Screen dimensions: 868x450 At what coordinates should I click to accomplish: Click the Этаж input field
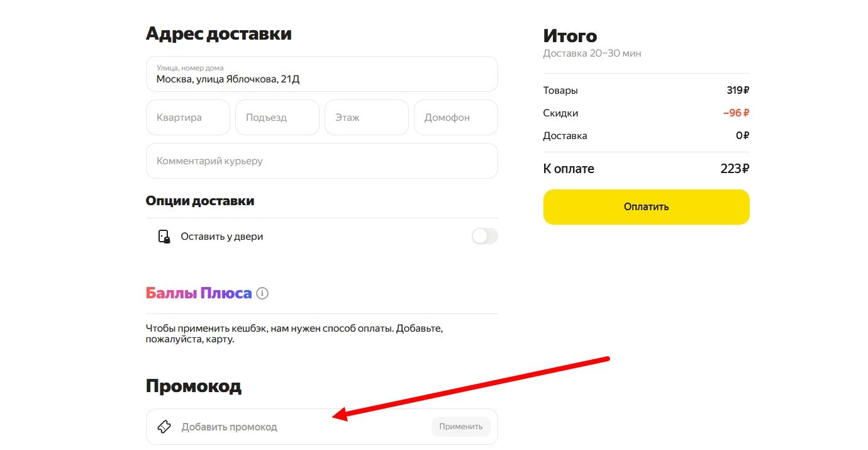(x=366, y=117)
